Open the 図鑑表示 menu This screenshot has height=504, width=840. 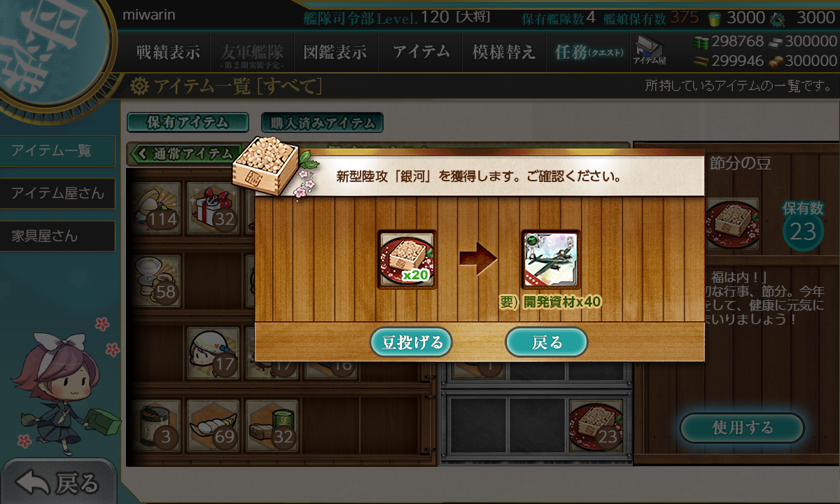[335, 52]
